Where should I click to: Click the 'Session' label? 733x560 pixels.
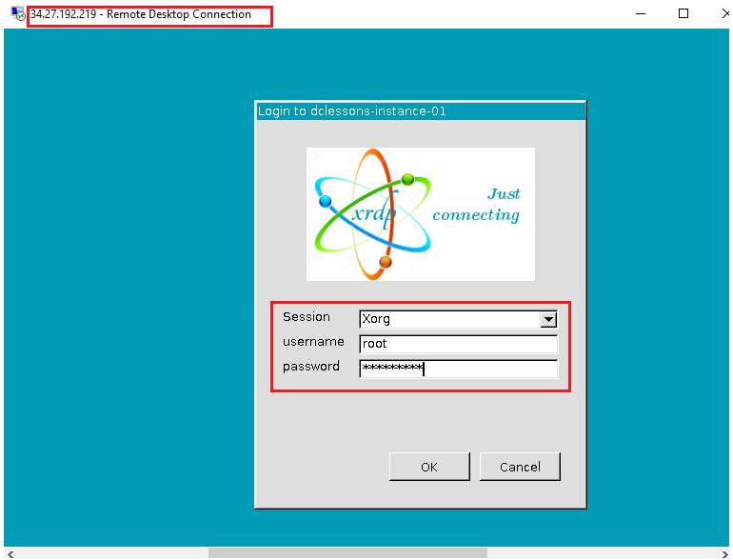[307, 317]
